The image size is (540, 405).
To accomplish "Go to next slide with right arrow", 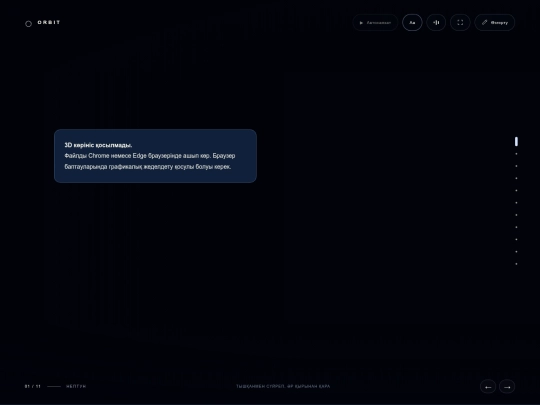I will tap(507, 387).
